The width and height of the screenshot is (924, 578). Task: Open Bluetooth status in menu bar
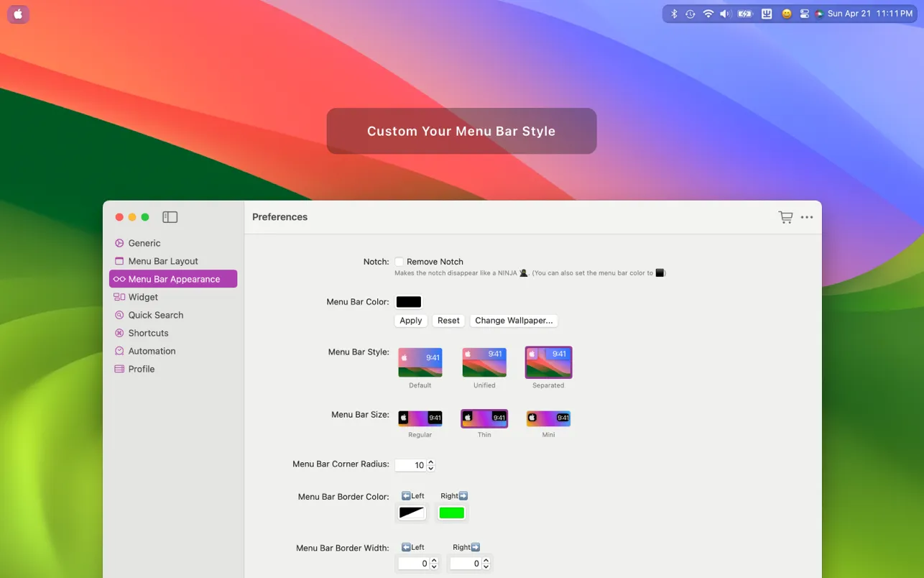click(674, 14)
